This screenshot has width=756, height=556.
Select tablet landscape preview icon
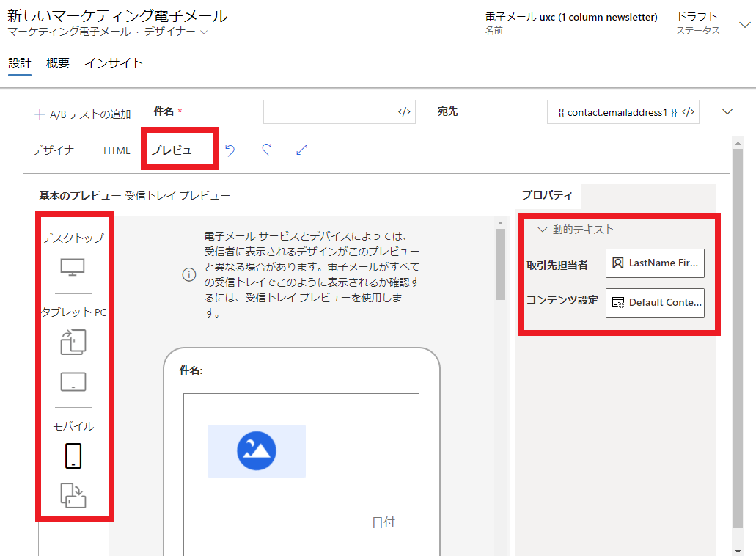(73, 382)
